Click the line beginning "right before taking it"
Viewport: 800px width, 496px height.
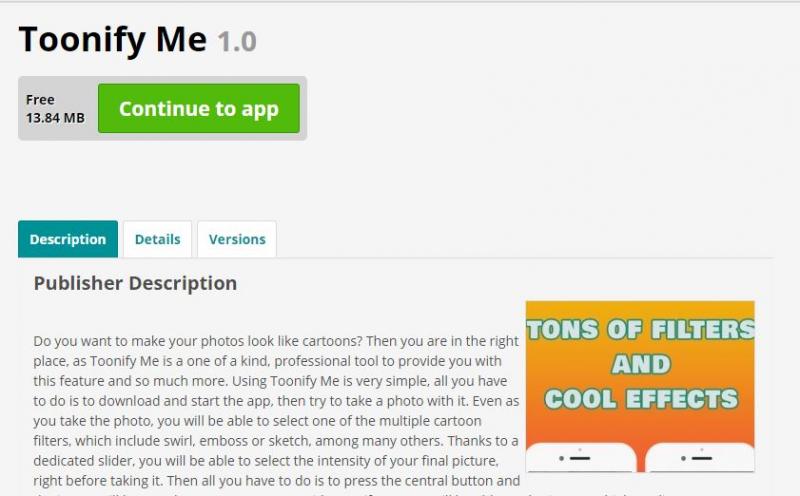pos(277,481)
